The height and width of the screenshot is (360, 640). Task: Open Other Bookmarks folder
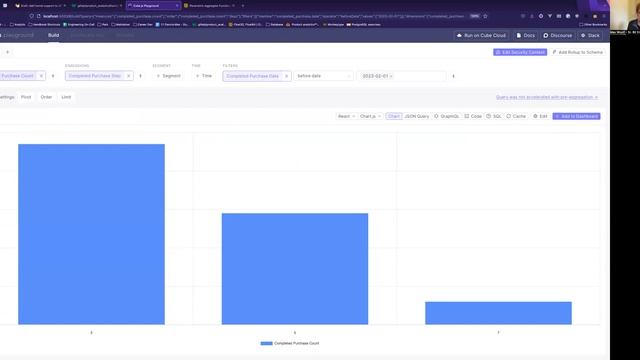coord(593,24)
